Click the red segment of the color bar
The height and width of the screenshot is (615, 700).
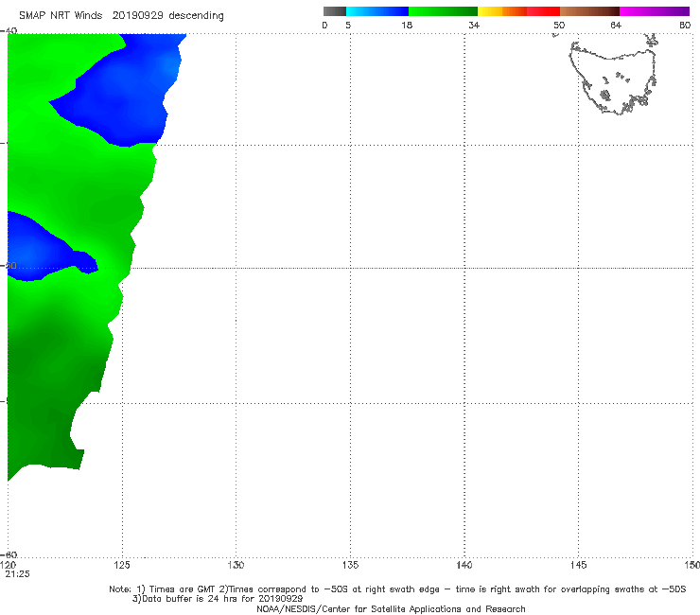point(543,11)
